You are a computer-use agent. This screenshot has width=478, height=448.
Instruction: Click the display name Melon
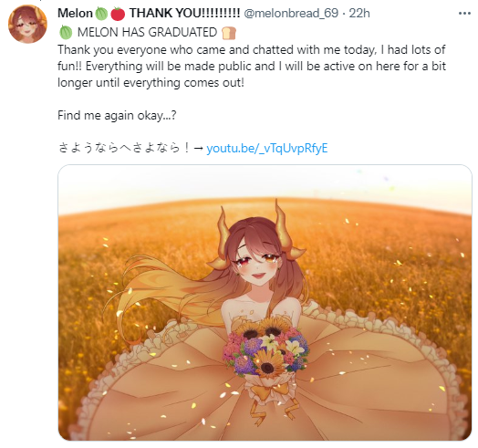pos(75,14)
